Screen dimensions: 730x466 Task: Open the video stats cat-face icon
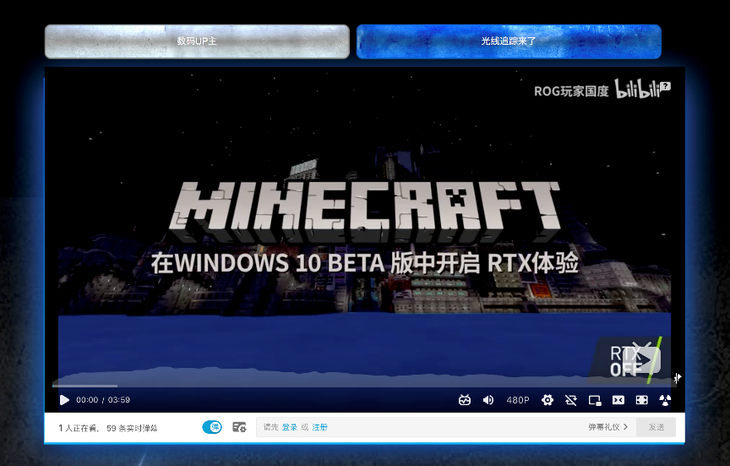pyautogui.click(x=464, y=400)
